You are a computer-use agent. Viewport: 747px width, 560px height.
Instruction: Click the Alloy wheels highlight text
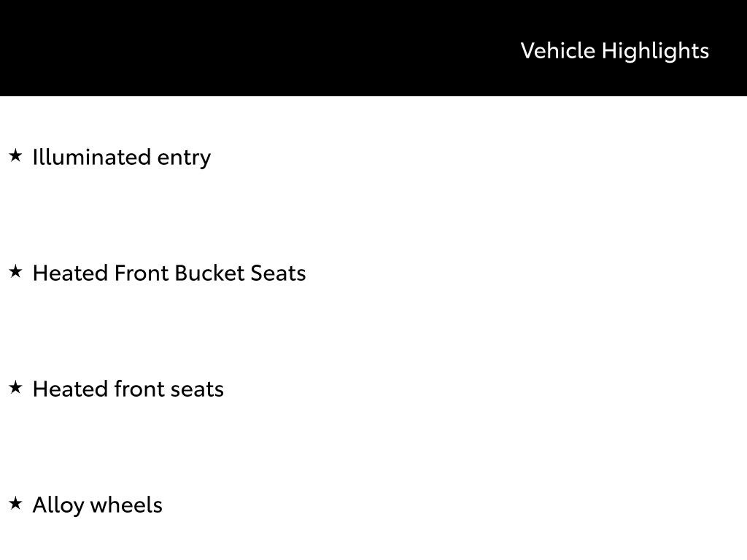[x=98, y=505]
